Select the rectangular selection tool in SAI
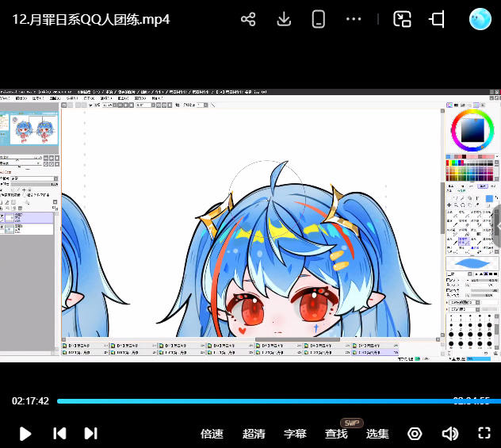 click(449, 198)
